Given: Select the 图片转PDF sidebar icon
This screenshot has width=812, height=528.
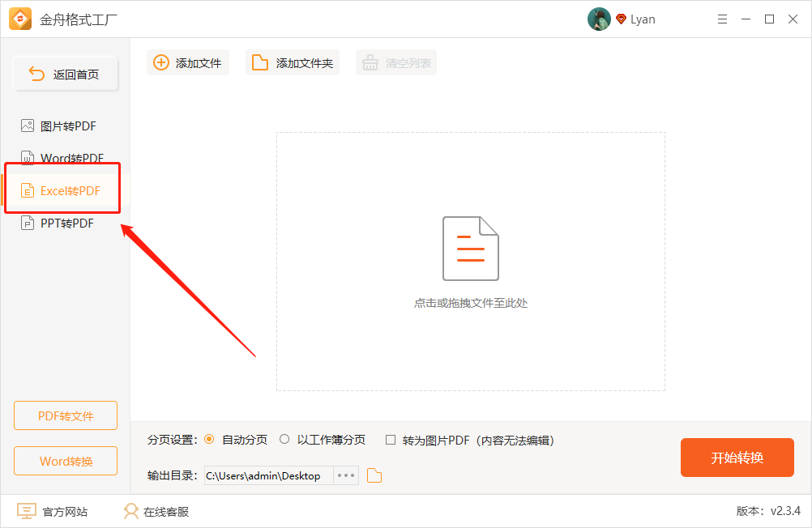Looking at the screenshot, I should (x=28, y=126).
